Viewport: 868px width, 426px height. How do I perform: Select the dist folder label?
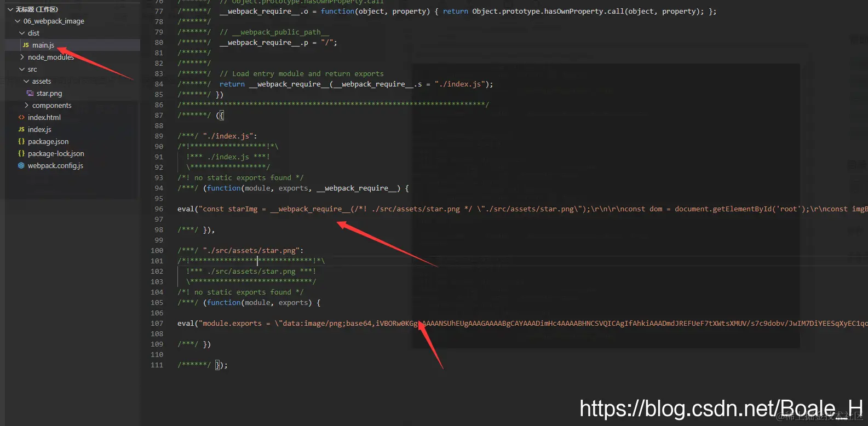(x=34, y=33)
